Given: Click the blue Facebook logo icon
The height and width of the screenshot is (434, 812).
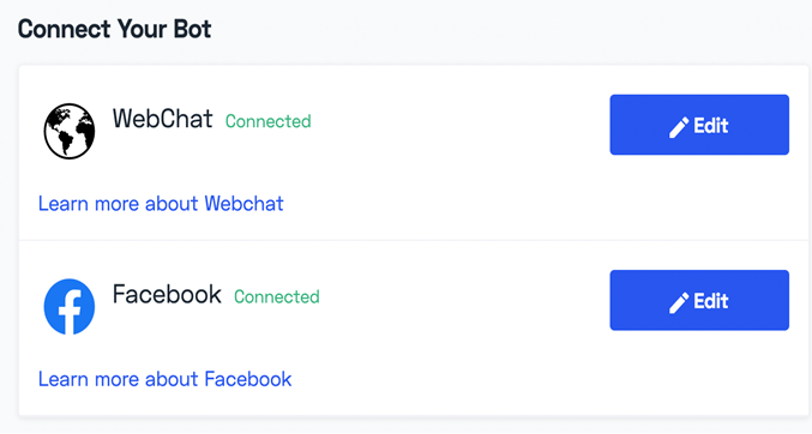Looking at the screenshot, I should tap(69, 307).
